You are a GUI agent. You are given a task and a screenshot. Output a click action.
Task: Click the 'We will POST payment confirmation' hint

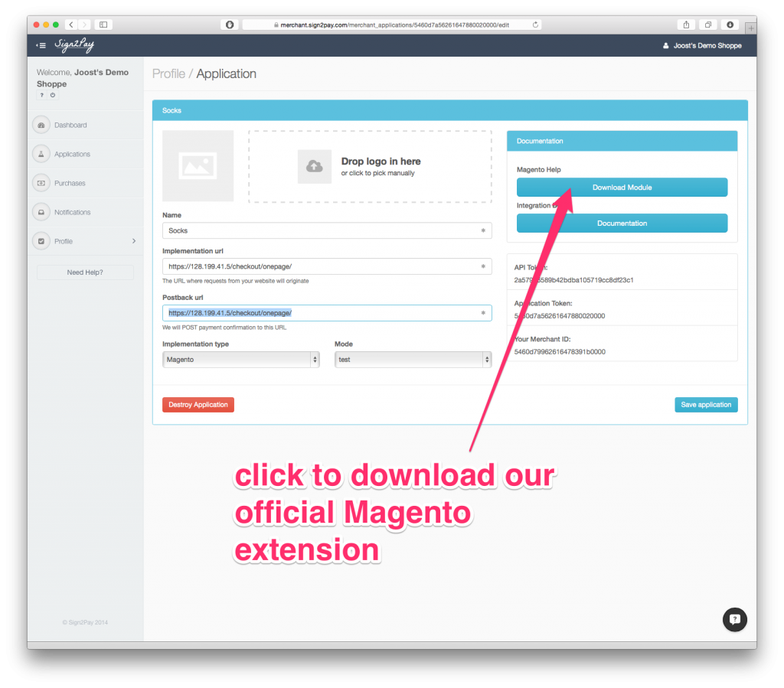click(x=224, y=328)
